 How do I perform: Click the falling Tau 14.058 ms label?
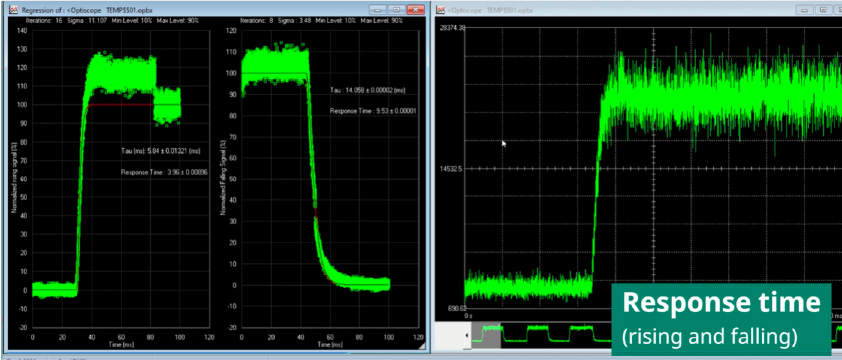click(369, 91)
